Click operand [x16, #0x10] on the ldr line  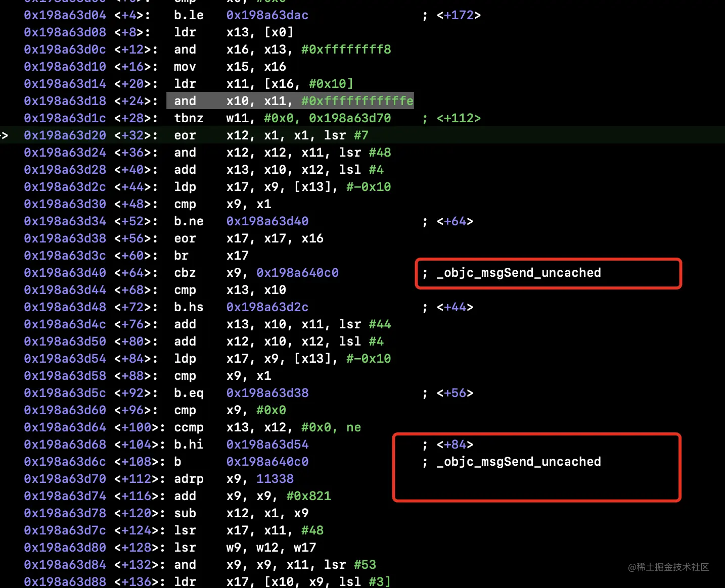pyautogui.click(x=308, y=84)
